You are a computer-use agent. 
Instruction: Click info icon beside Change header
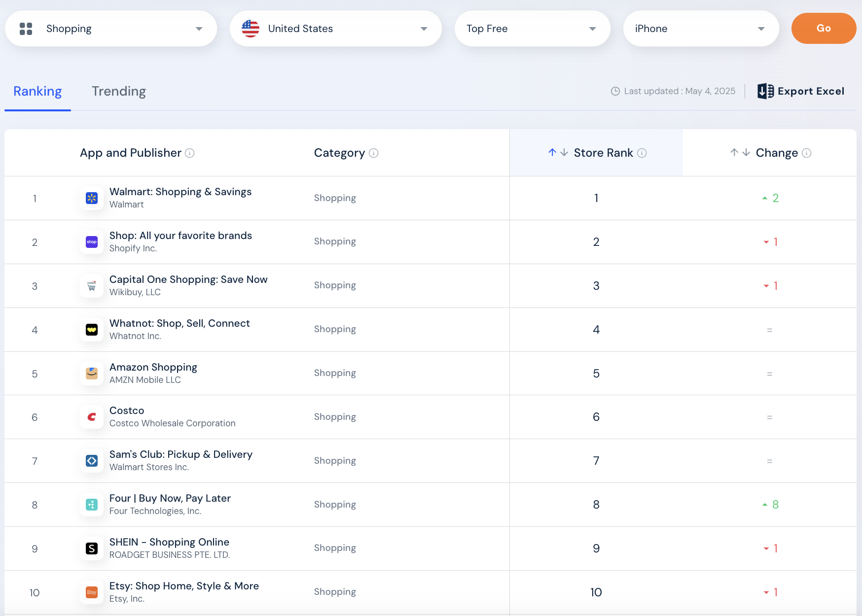[x=807, y=153]
